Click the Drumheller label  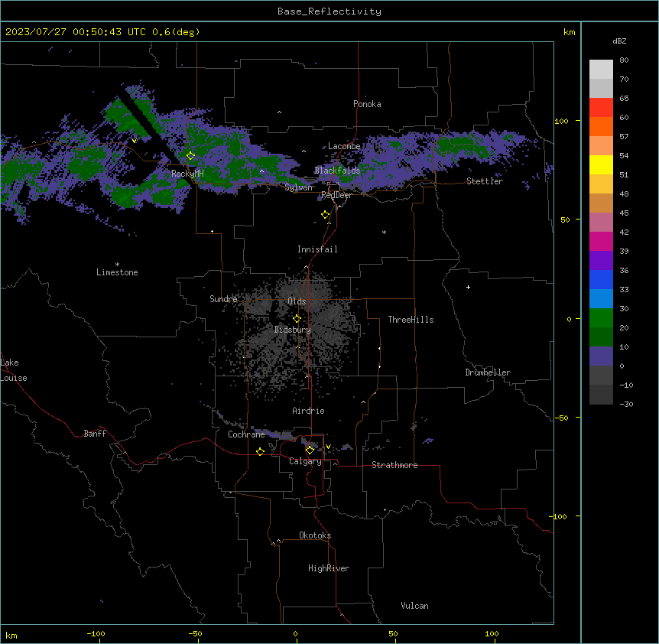click(x=488, y=372)
